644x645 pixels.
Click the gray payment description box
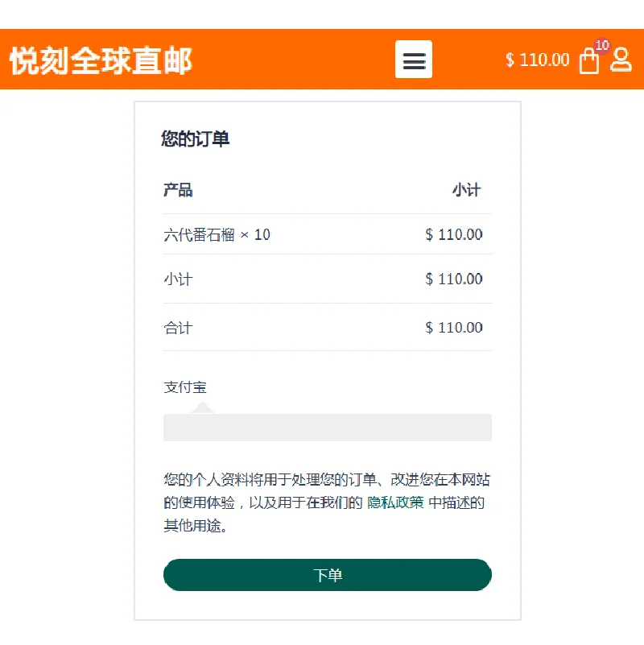click(327, 428)
